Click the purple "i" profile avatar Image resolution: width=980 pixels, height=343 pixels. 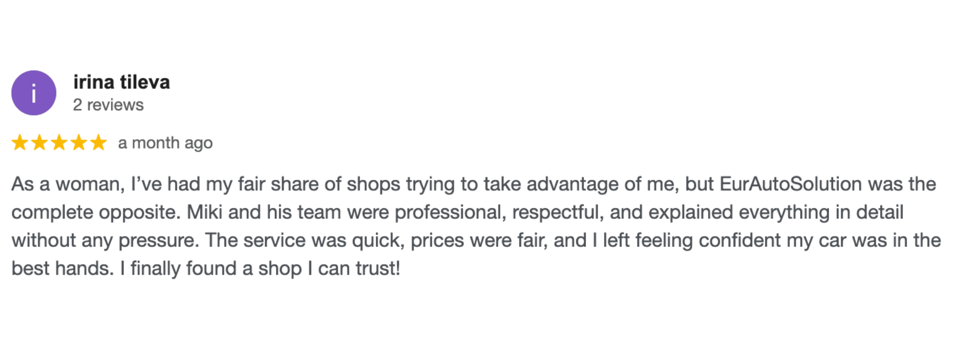coord(34,93)
